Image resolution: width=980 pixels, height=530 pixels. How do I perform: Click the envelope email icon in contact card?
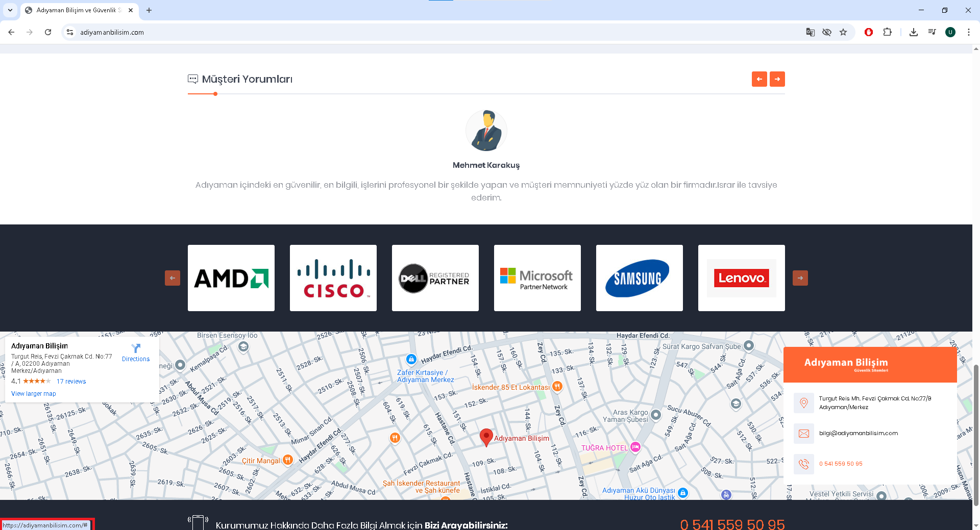point(804,434)
